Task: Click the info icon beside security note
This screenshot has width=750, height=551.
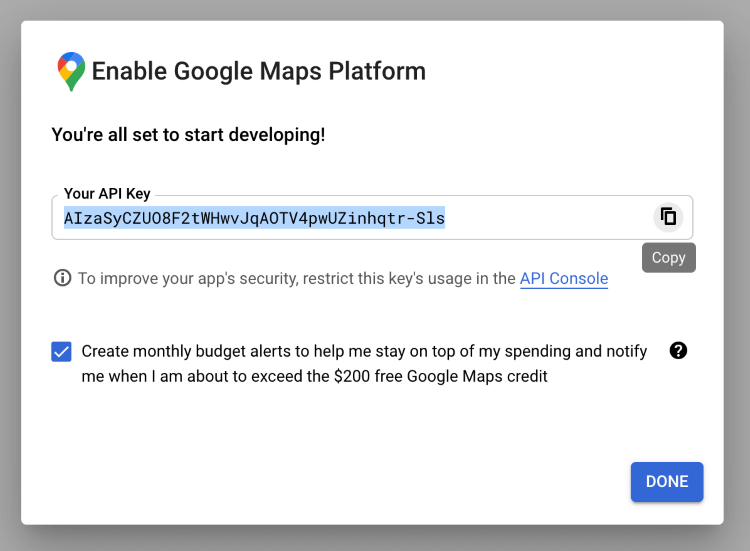Action: [62, 278]
